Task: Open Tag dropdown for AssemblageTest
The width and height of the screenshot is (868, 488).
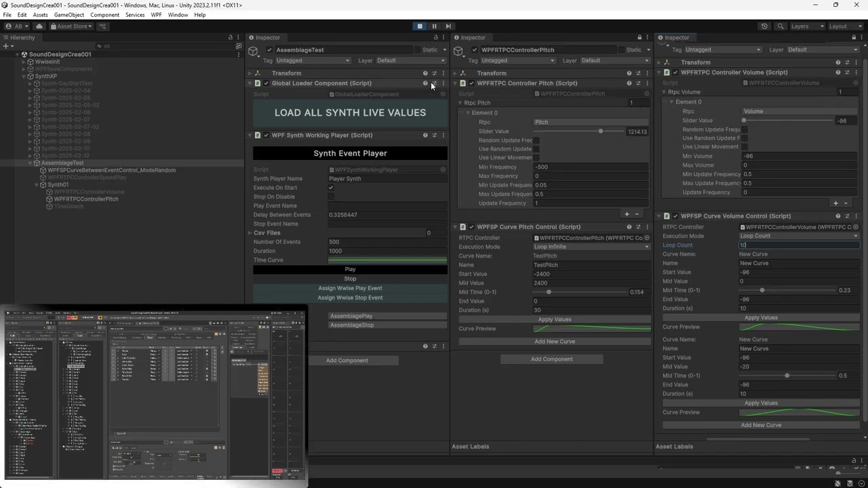Action: click(x=314, y=60)
